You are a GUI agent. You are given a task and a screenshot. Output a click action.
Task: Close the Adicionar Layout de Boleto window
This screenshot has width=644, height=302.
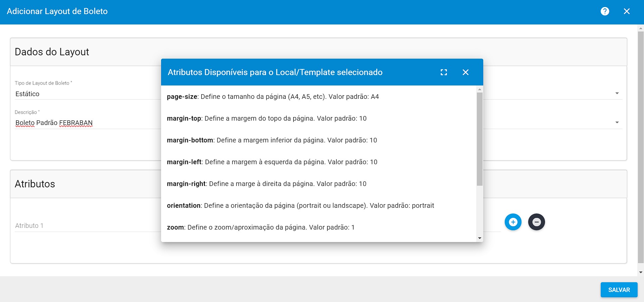pos(627,11)
